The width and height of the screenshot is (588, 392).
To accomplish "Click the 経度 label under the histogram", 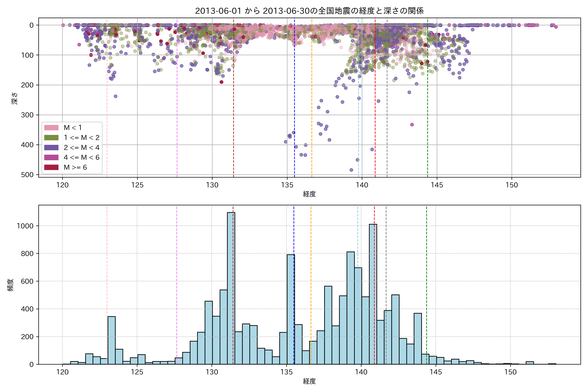I will (x=309, y=381).
